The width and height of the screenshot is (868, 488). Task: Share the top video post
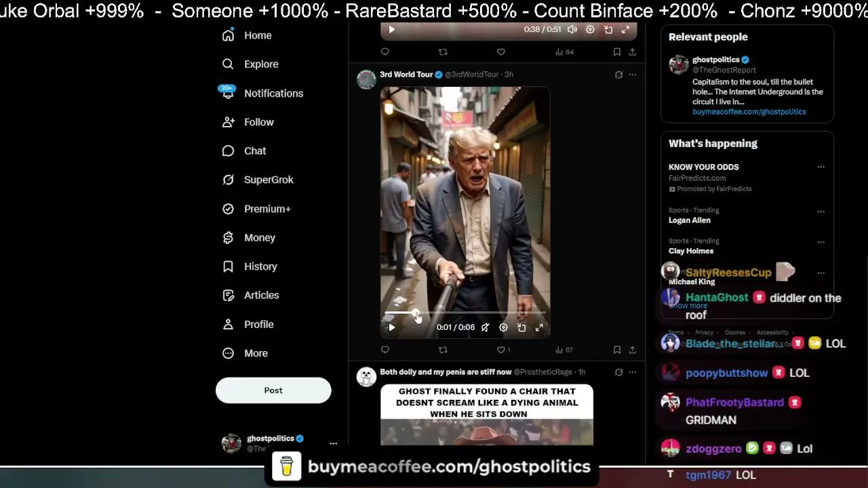pyautogui.click(x=632, y=52)
